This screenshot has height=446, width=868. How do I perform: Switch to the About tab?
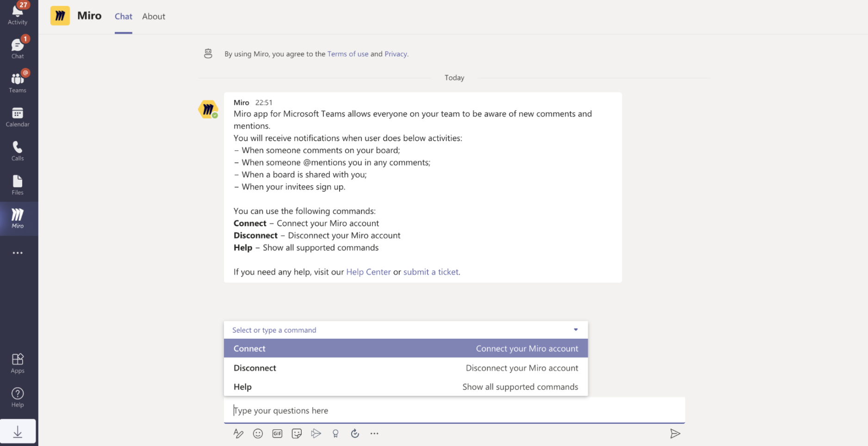tap(153, 17)
